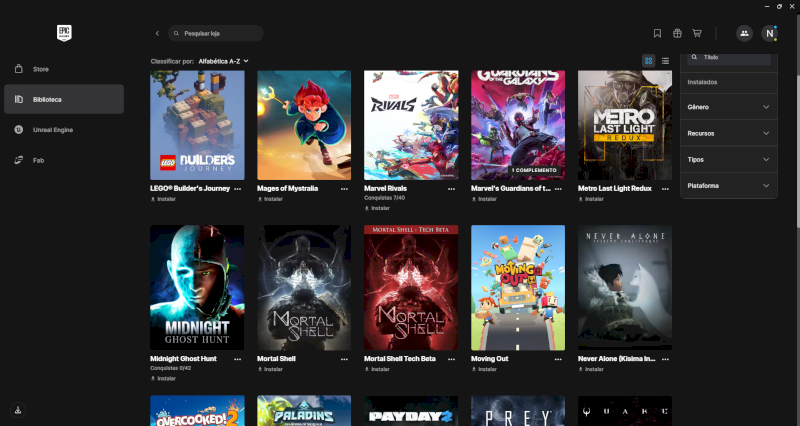The height and width of the screenshot is (426, 800).
Task: Open options menu for Never Alone
Action: click(665, 359)
